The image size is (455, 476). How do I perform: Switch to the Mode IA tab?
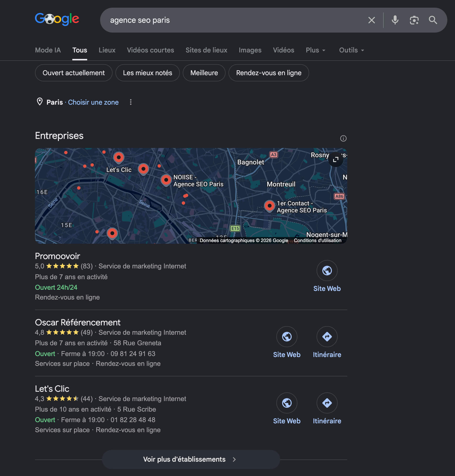point(48,50)
